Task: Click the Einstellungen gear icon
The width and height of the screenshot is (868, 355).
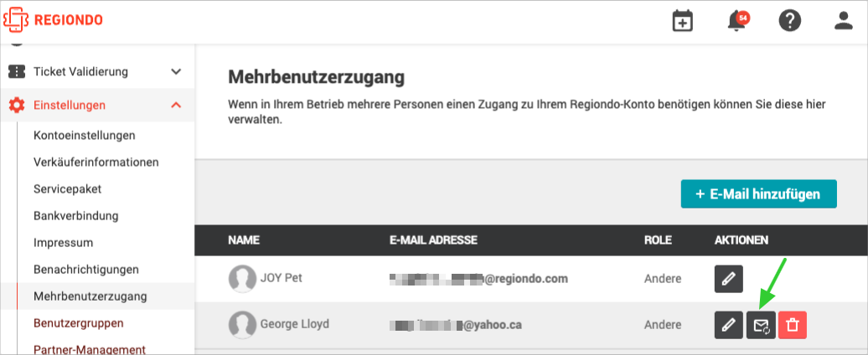Action: [17, 105]
